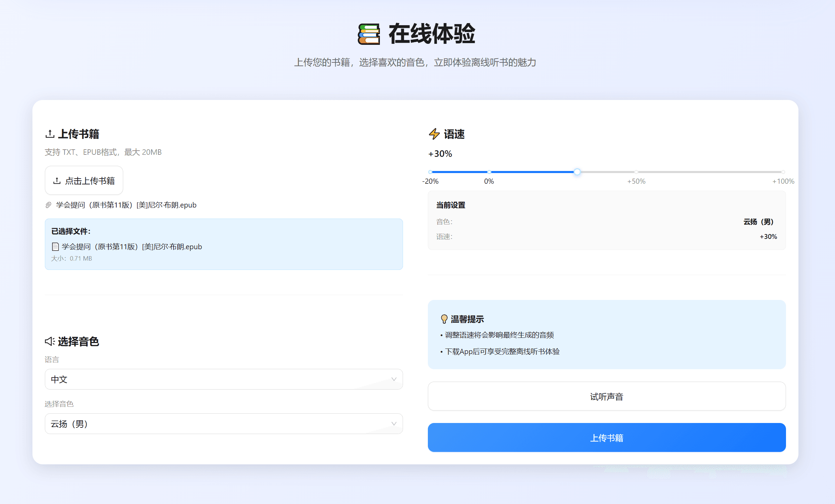Set speed slider to 0% mark
This screenshot has height=504, width=835.
coord(489,172)
